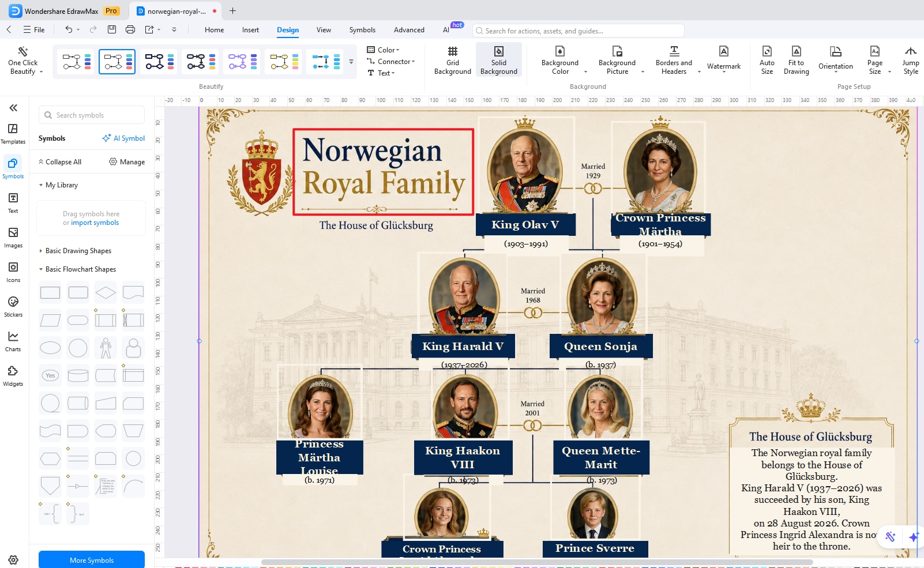Click the Print icon in toolbar
This screenshot has height=568, width=924.
pos(130,29)
